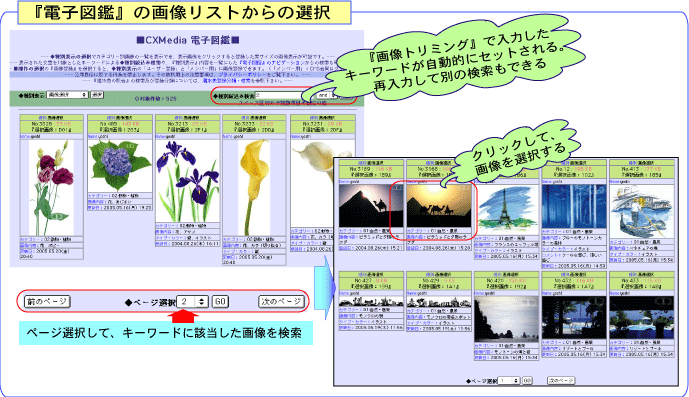Viewport: 689px width, 397px height.
Task: Click the ■CXMedia 電子図鑑■ title
Action: tap(188, 40)
